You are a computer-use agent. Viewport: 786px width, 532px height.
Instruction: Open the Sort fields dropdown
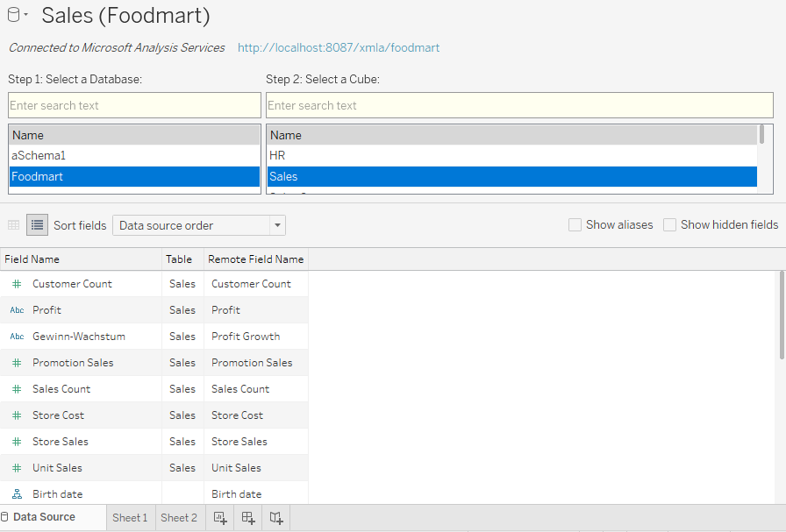199,225
